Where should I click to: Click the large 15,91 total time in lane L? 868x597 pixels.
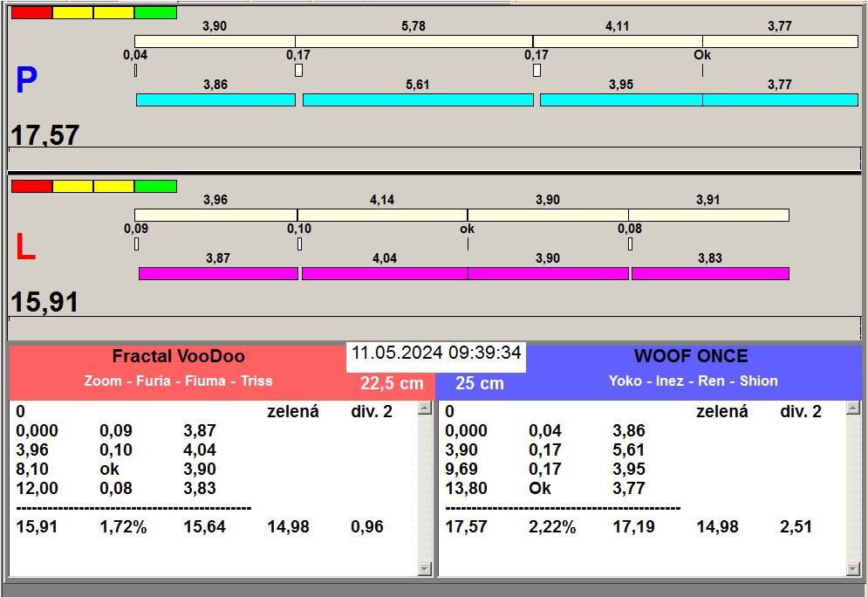click(x=44, y=302)
